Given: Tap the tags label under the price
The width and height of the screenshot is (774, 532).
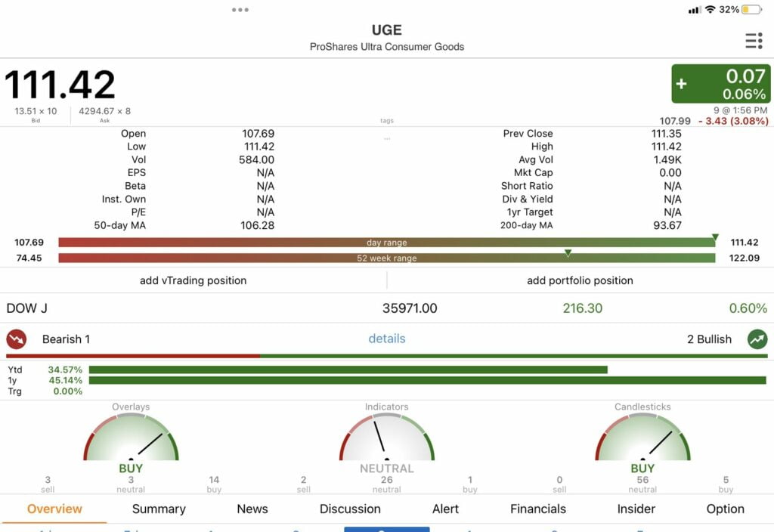Looking at the screenshot, I should (x=387, y=121).
